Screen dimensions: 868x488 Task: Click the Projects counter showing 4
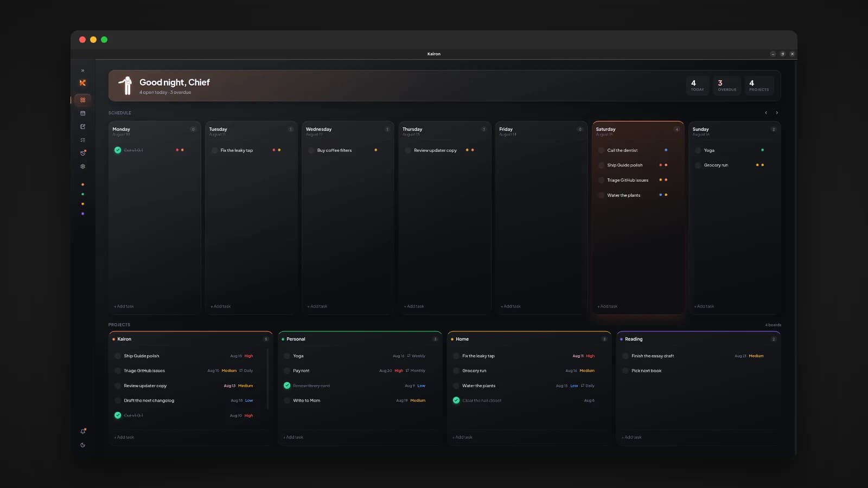point(759,86)
